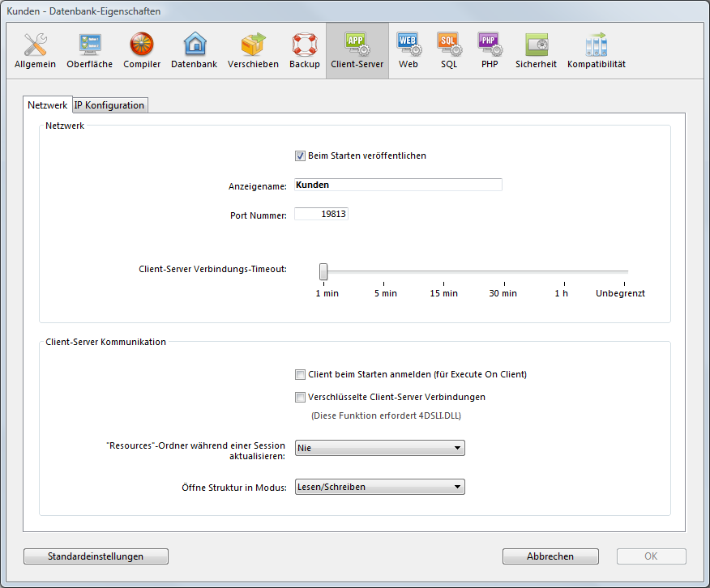The image size is (710, 588).
Task: Select the Backup lifebuoy icon
Action: point(305,50)
